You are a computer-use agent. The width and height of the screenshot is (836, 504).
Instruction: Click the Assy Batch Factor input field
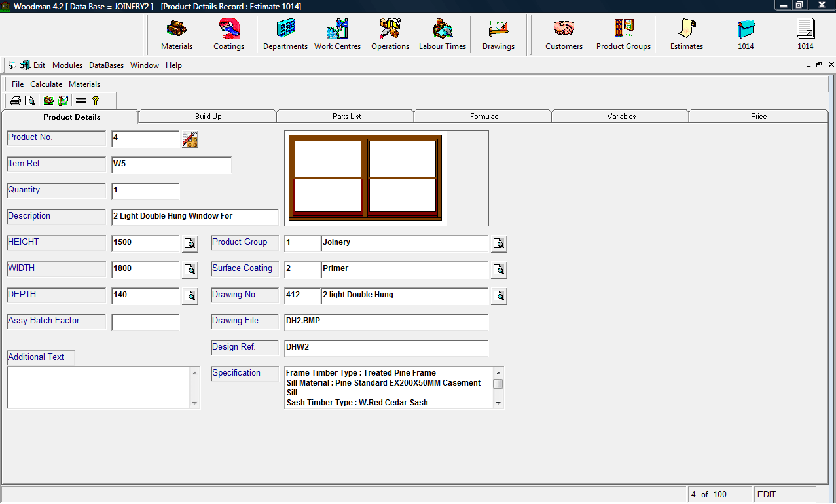[145, 322]
